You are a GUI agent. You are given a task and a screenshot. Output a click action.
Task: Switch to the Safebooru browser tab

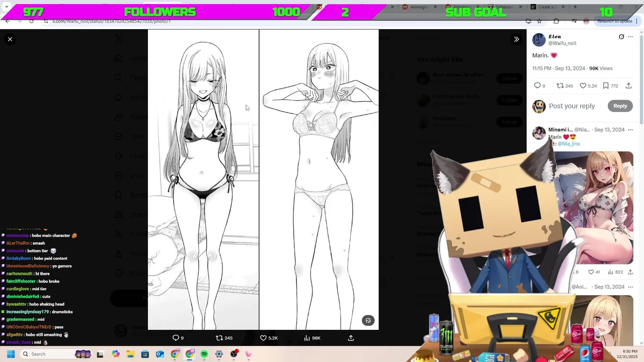point(503,7)
